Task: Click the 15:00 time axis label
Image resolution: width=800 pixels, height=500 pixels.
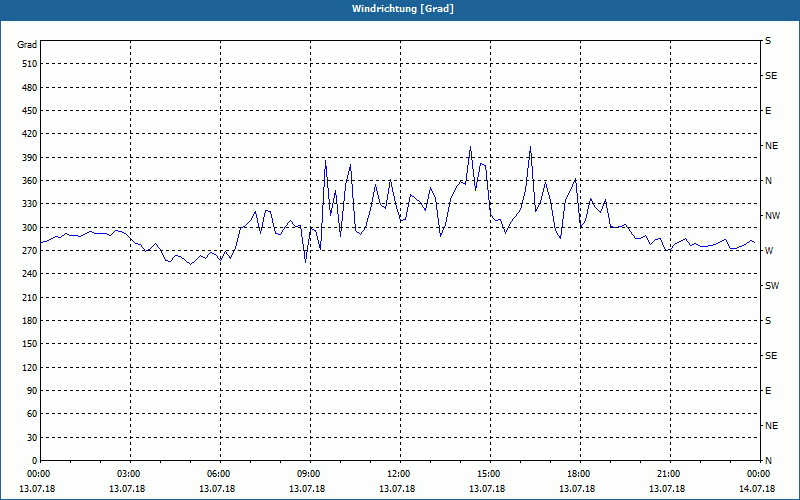Action: (488, 474)
